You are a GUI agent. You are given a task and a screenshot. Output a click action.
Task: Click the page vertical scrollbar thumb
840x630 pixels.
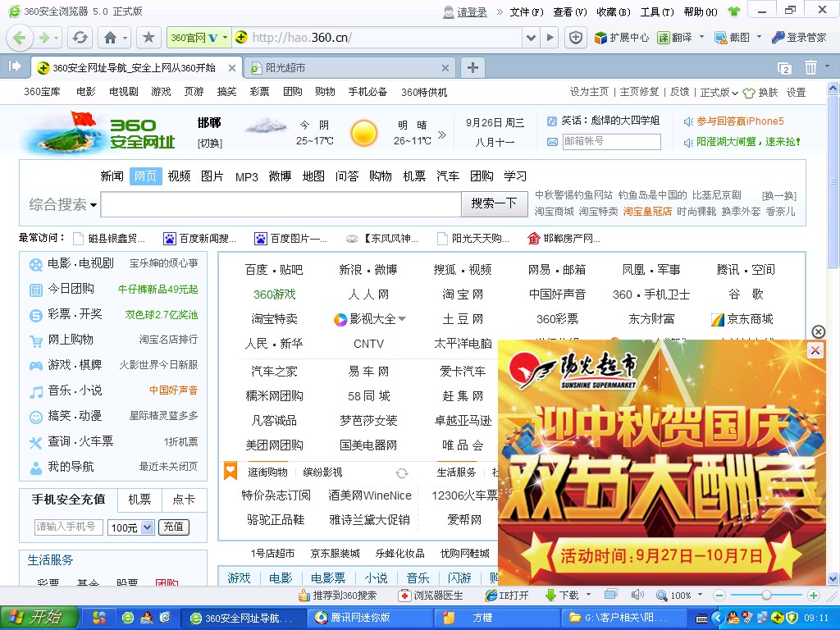[833, 181]
